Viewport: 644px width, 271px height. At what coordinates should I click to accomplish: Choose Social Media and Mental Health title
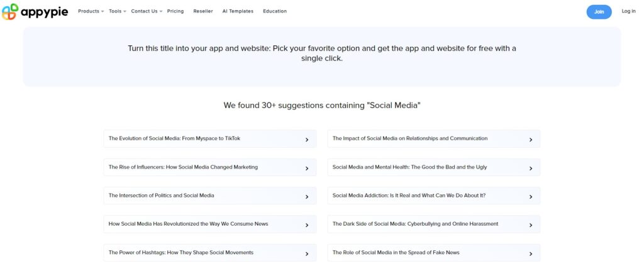[x=409, y=167]
